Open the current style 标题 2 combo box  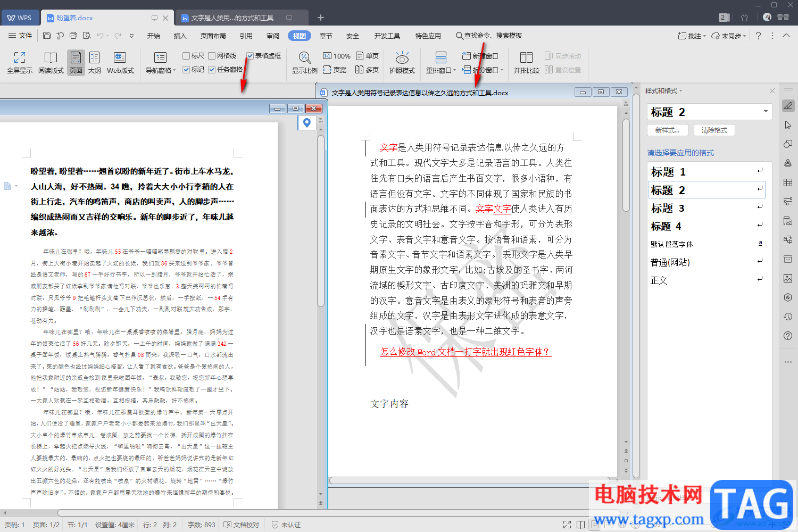[710, 112]
